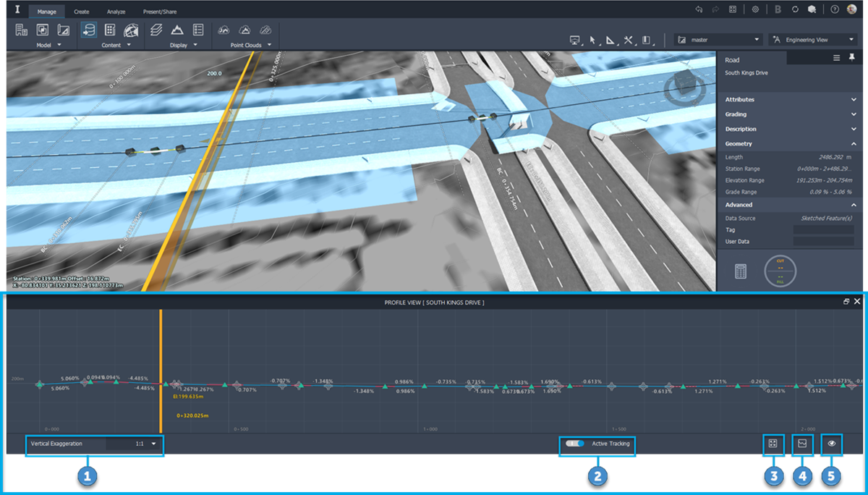Click the Undo arrow in the title bar
Screen dimensions: 868x495
tap(697, 9)
